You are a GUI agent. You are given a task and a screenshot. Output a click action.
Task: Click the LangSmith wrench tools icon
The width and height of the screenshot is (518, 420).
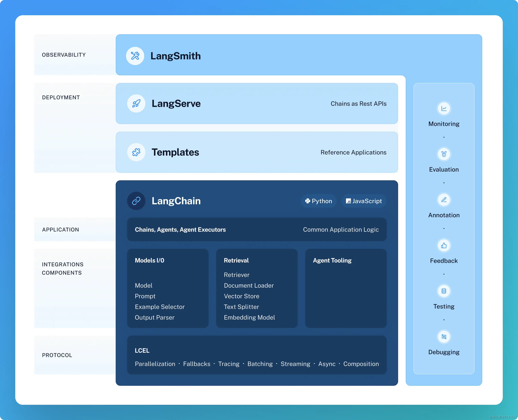point(135,56)
